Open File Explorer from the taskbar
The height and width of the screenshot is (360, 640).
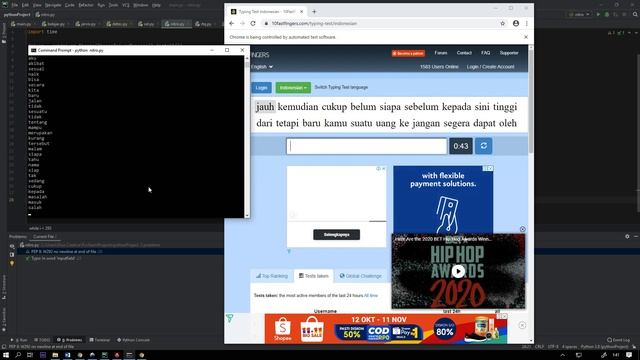point(55,355)
